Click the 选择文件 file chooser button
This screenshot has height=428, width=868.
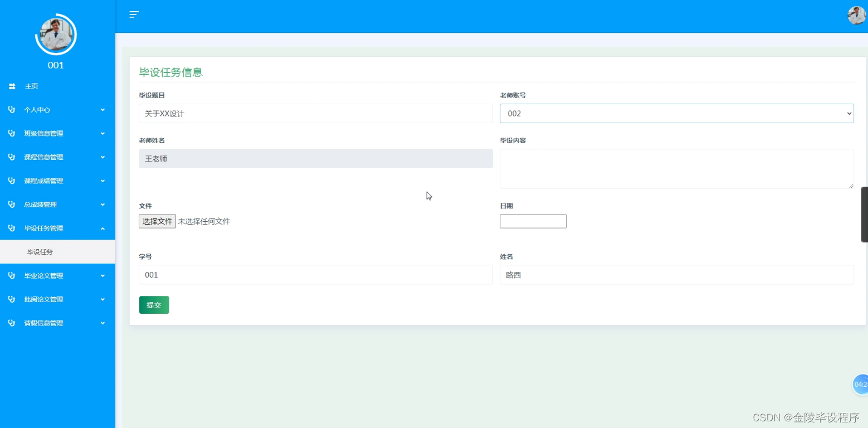(157, 221)
